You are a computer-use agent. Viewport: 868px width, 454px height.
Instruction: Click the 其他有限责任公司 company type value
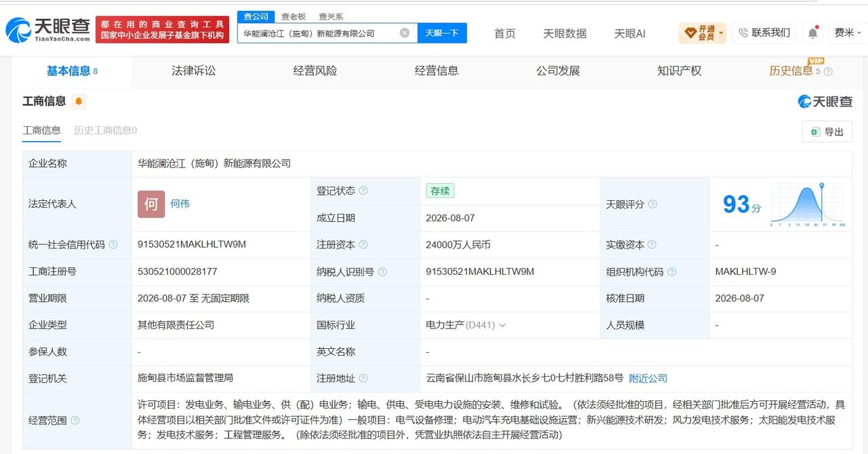176,325
